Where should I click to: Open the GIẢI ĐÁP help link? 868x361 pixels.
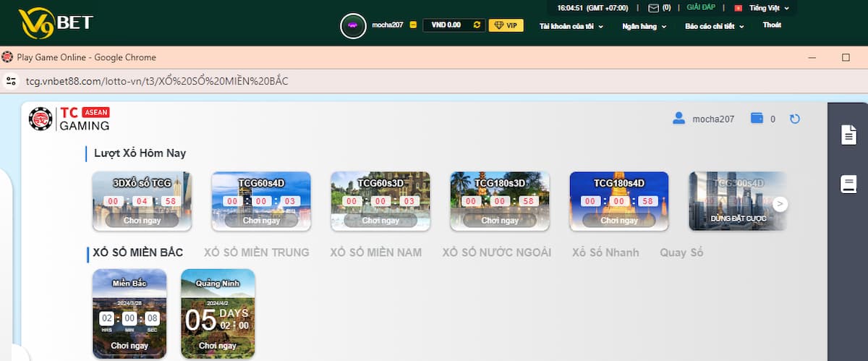[x=700, y=8]
